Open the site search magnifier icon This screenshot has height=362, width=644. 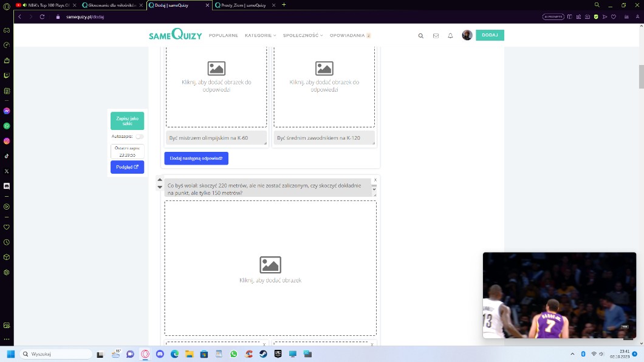click(x=420, y=36)
